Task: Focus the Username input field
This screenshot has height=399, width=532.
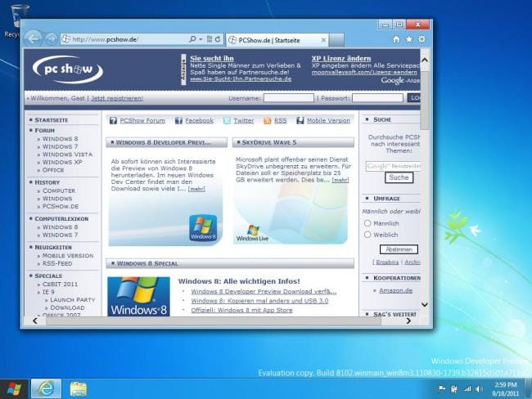Action: coord(288,98)
